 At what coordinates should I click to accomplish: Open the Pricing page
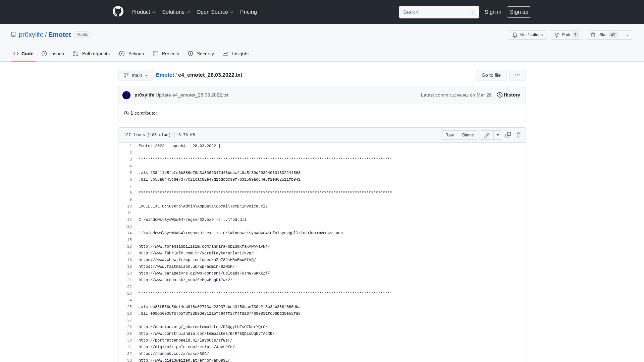tap(249, 12)
